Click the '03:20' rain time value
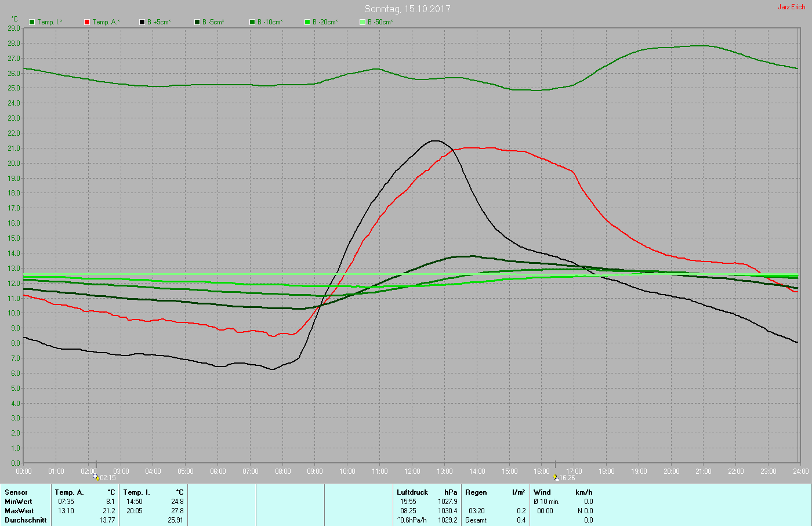812x526 pixels. [x=477, y=511]
